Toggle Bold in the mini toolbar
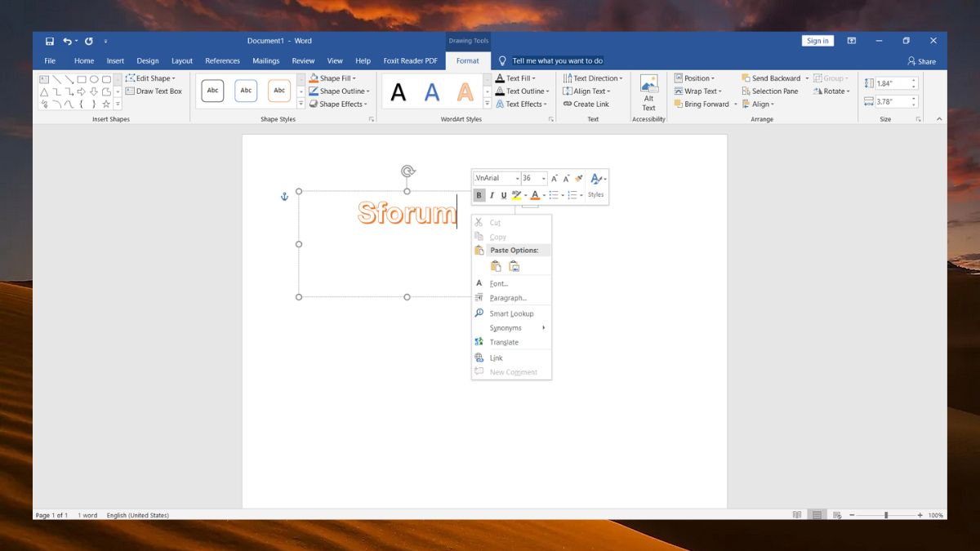980x551 pixels. 479,195
